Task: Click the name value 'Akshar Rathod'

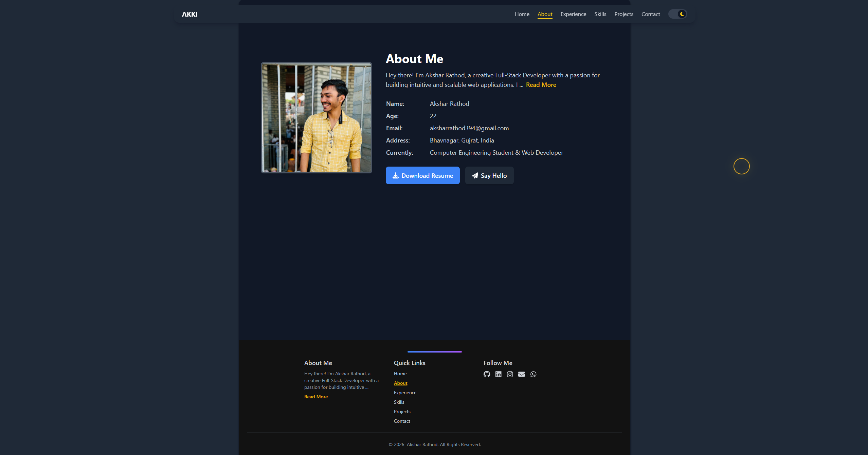Action: click(449, 104)
